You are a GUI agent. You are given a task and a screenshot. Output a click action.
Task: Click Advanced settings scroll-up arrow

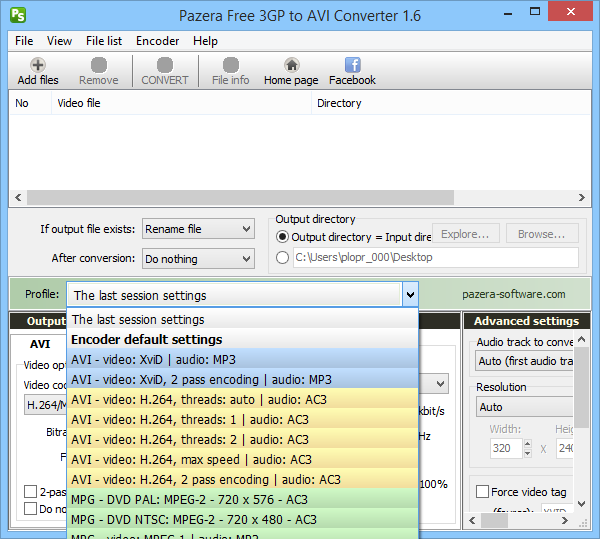click(581, 339)
